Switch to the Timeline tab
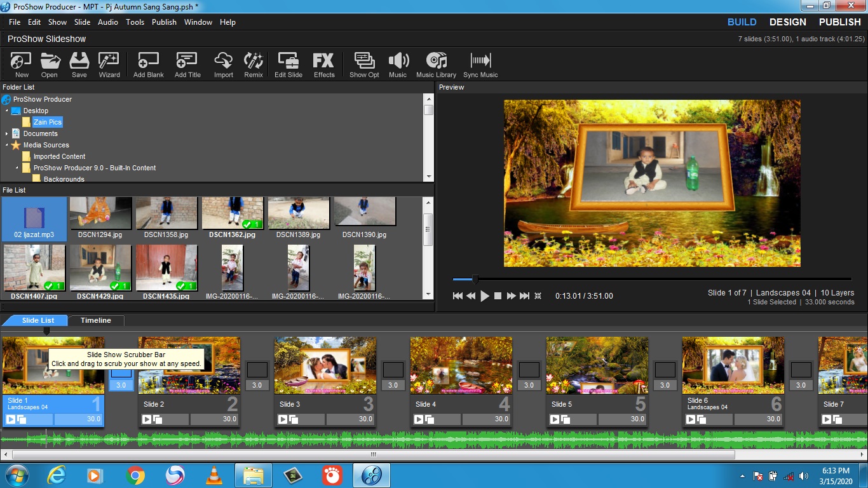Image resolution: width=868 pixels, height=488 pixels. (96, 321)
